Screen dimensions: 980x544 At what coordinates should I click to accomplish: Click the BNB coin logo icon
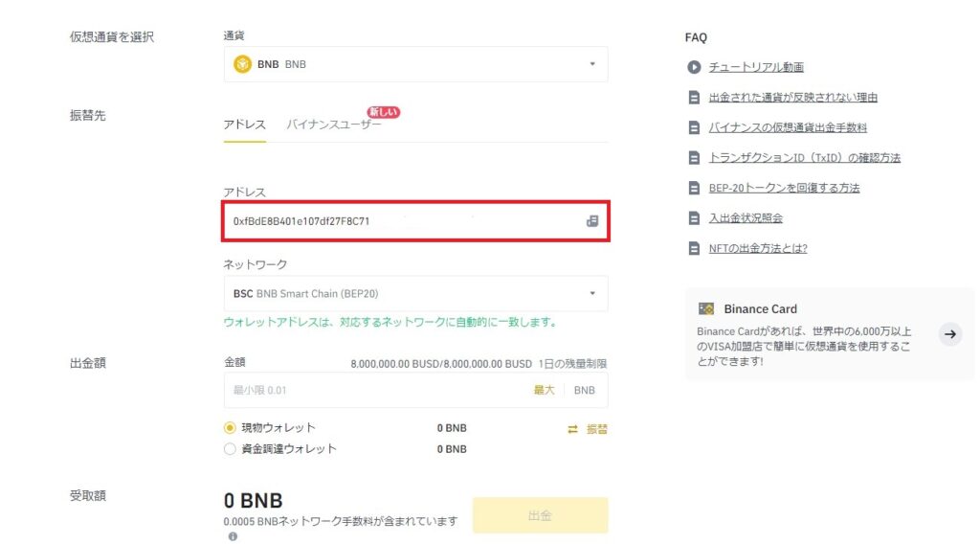pos(242,64)
